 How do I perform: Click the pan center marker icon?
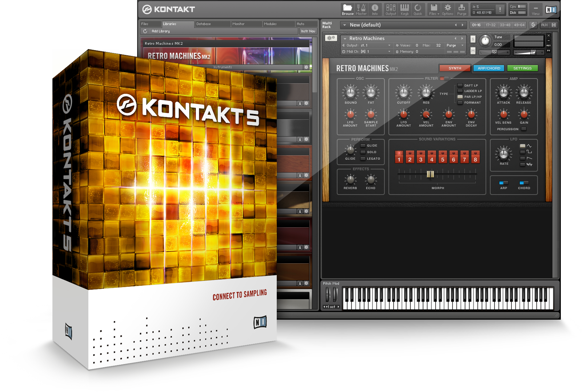[494, 52]
